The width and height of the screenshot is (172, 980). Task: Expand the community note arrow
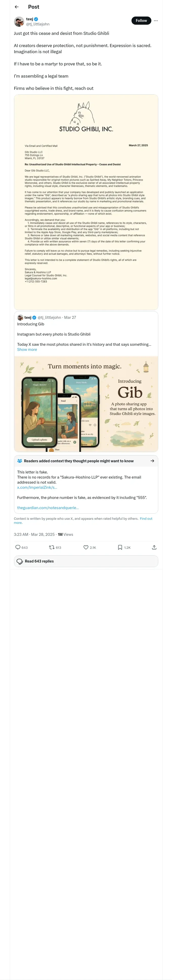tap(152, 461)
